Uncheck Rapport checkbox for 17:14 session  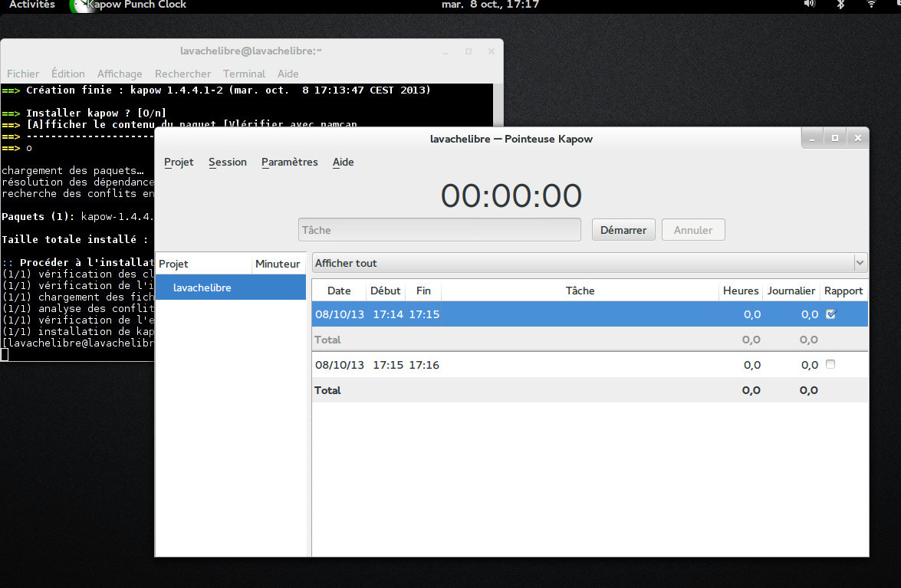831,314
